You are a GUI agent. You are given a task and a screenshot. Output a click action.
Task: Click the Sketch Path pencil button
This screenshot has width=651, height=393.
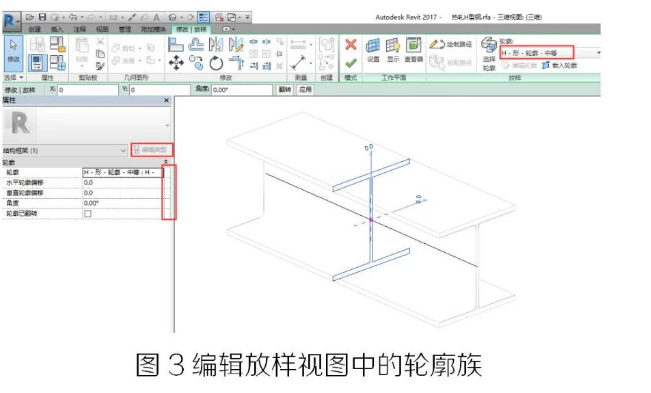[450, 44]
